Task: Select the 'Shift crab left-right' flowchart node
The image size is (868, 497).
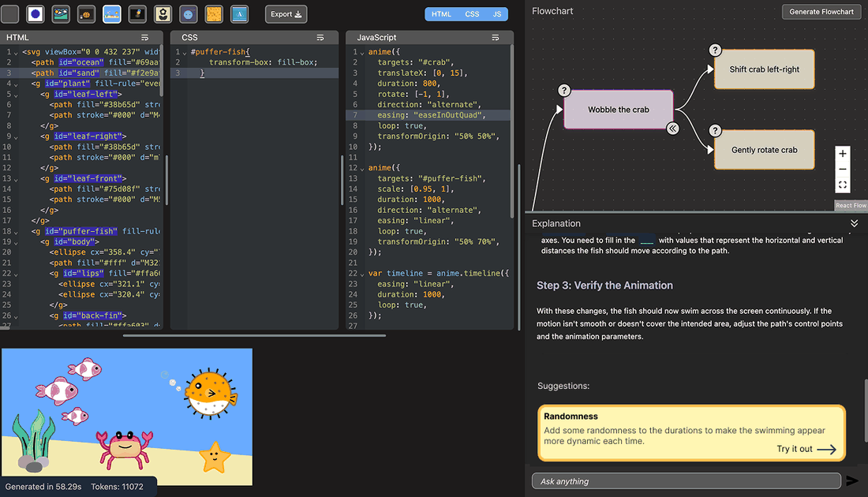Action: click(x=765, y=69)
